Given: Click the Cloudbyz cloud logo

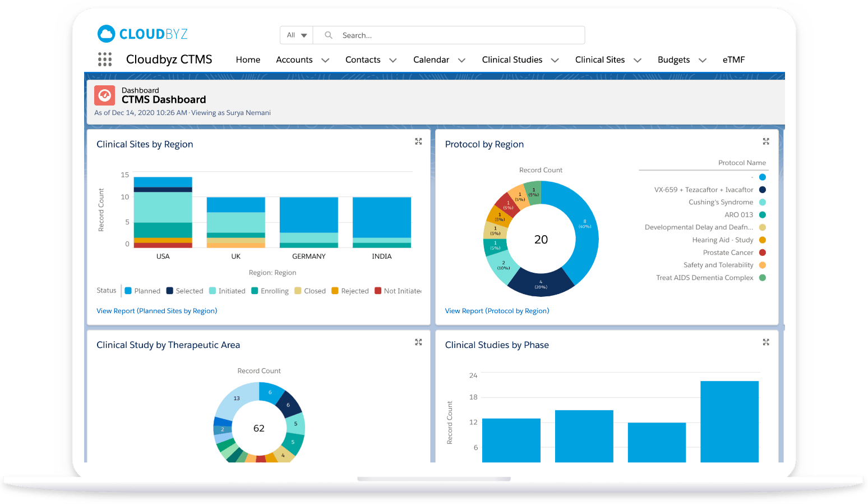Looking at the screenshot, I should click(106, 34).
